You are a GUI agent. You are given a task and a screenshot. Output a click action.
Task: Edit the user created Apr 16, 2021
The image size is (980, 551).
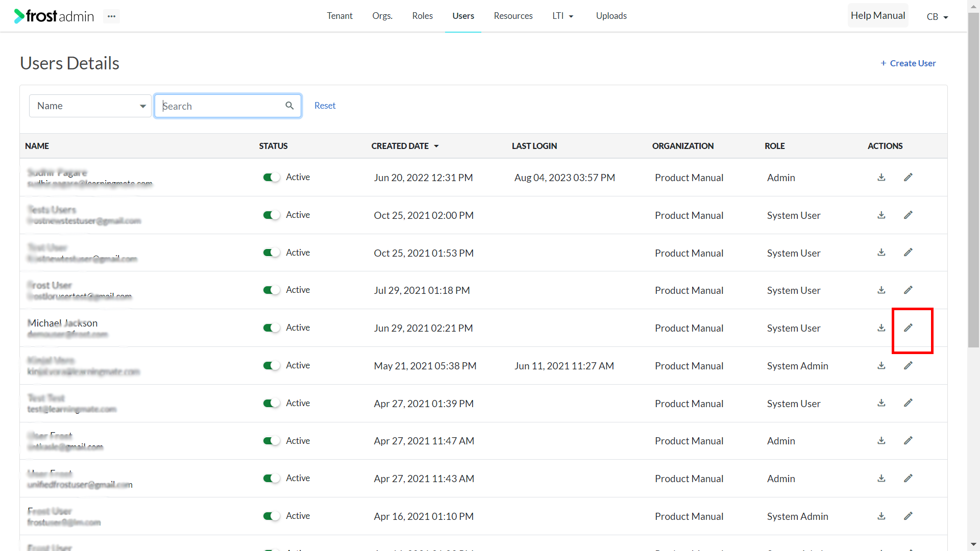(x=908, y=516)
